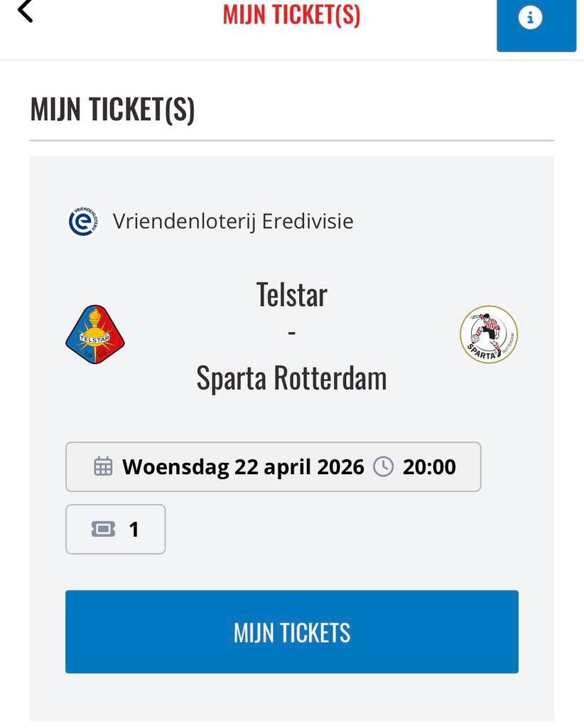Click the Sparta Rotterdam team name text
Image resolution: width=584 pixels, height=728 pixels.
pyautogui.click(x=291, y=378)
